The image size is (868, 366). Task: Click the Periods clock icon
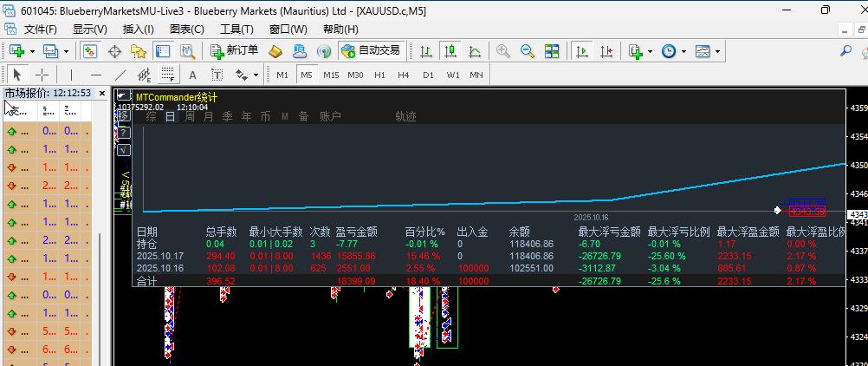[669, 51]
